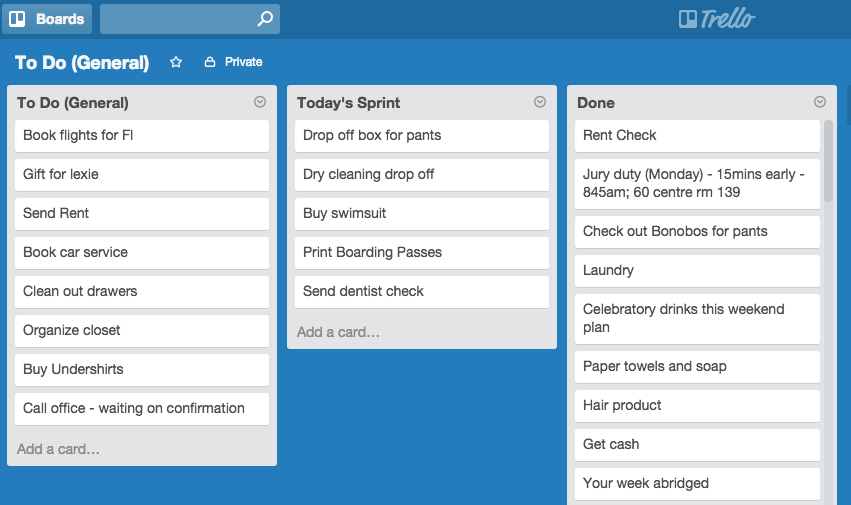Open the Print Boarding Passes card
The width and height of the screenshot is (851, 505).
(x=422, y=252)
